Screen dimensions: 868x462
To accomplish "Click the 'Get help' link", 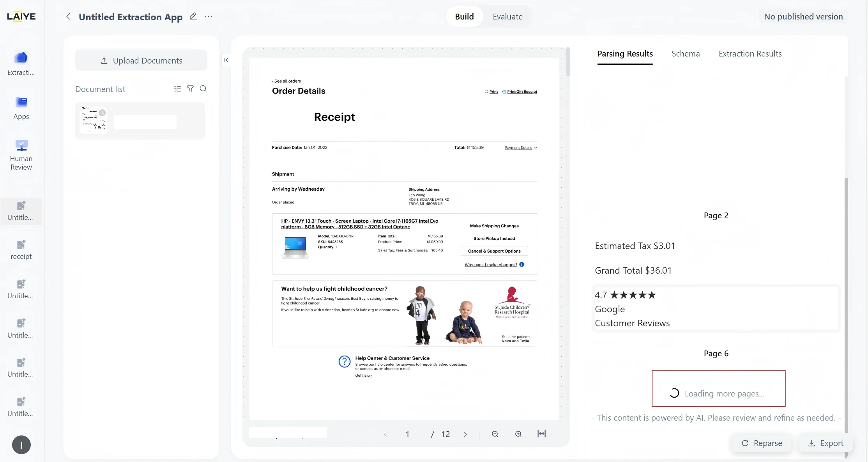I will [x=363, y=375].
